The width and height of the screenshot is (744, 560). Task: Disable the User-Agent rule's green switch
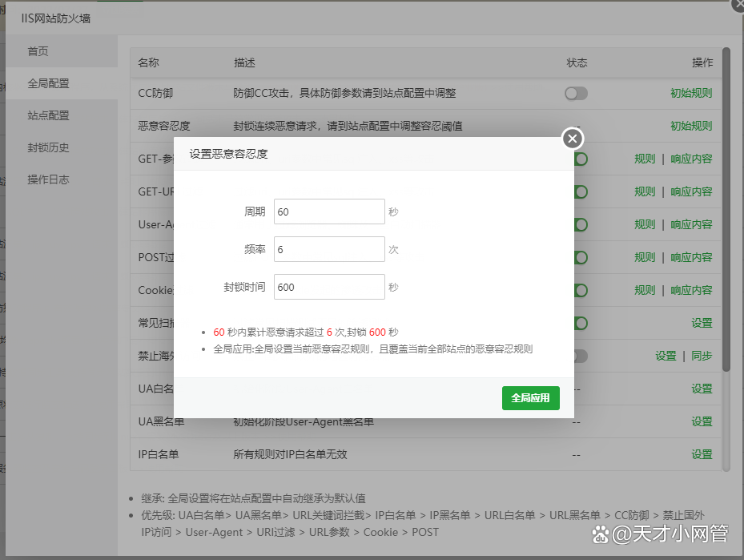578,224
